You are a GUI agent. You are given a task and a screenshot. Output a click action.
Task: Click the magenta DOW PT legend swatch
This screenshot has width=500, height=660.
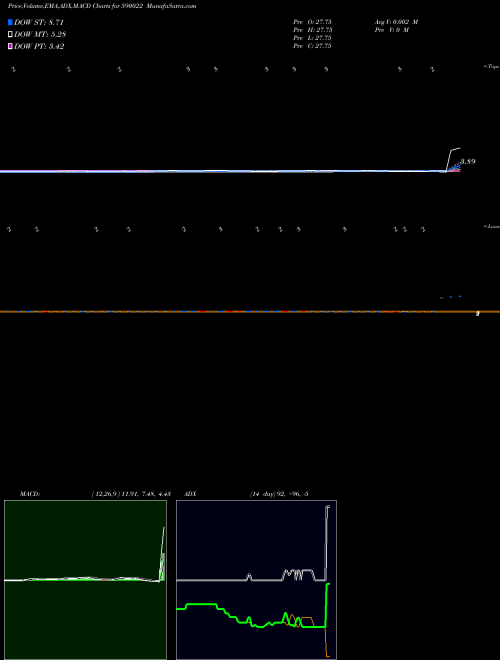[x=10, y=46]
